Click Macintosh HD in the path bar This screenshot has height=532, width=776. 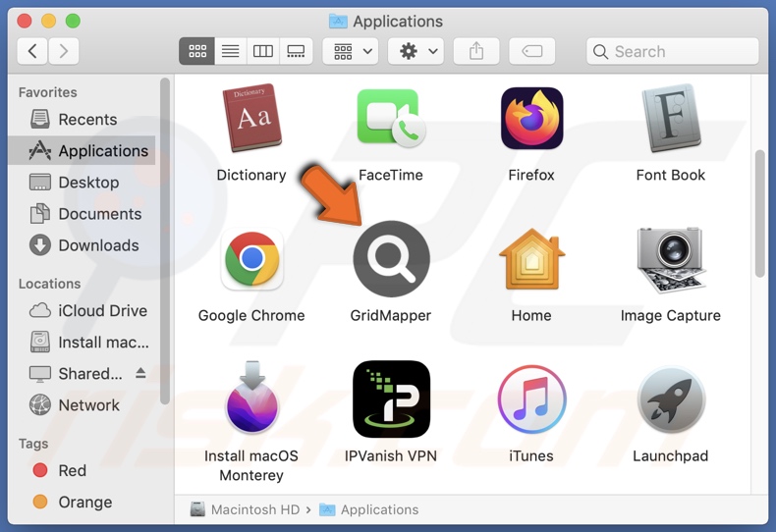point(245,509)
